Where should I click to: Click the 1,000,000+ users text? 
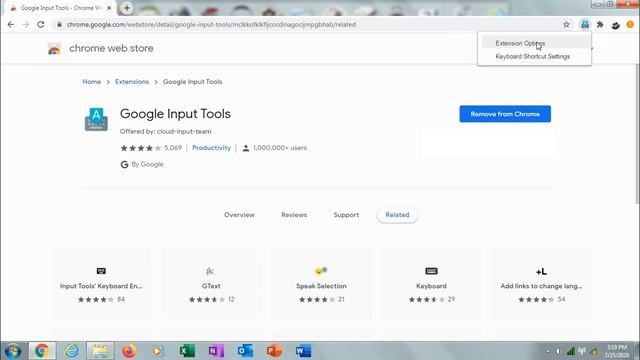(280, 148)
